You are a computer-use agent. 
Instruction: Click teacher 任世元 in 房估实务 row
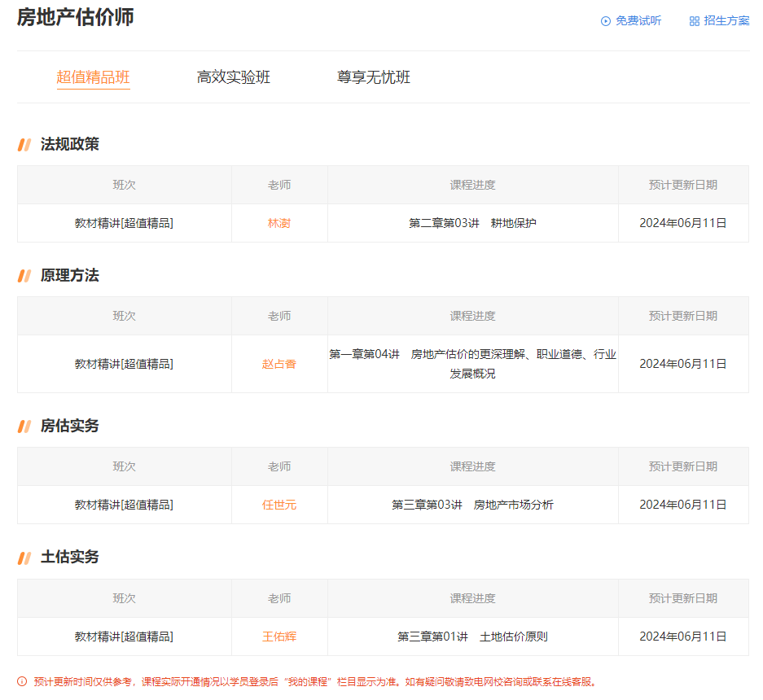coord(278,504)
